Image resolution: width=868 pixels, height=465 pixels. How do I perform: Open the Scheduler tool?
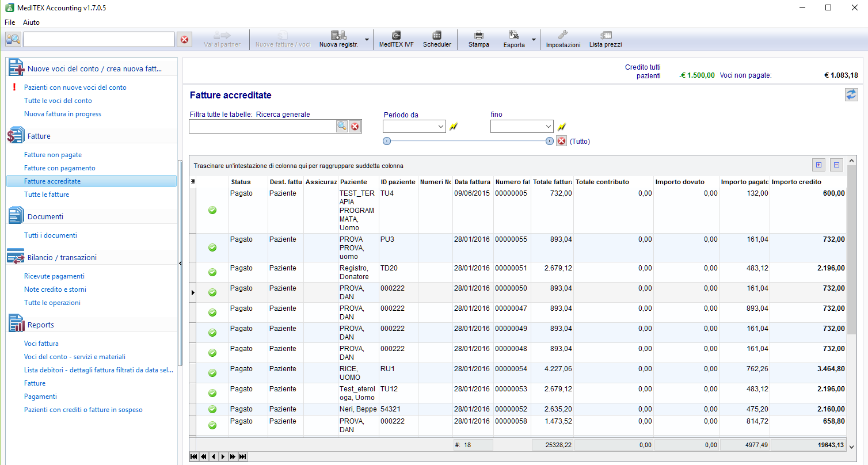point(437,39)
